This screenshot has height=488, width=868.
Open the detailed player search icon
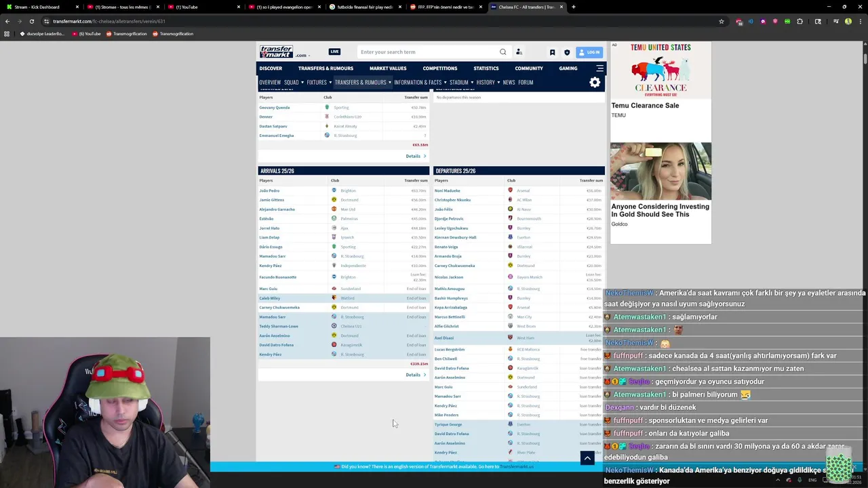pyautogui.click(x=519, y=52)
